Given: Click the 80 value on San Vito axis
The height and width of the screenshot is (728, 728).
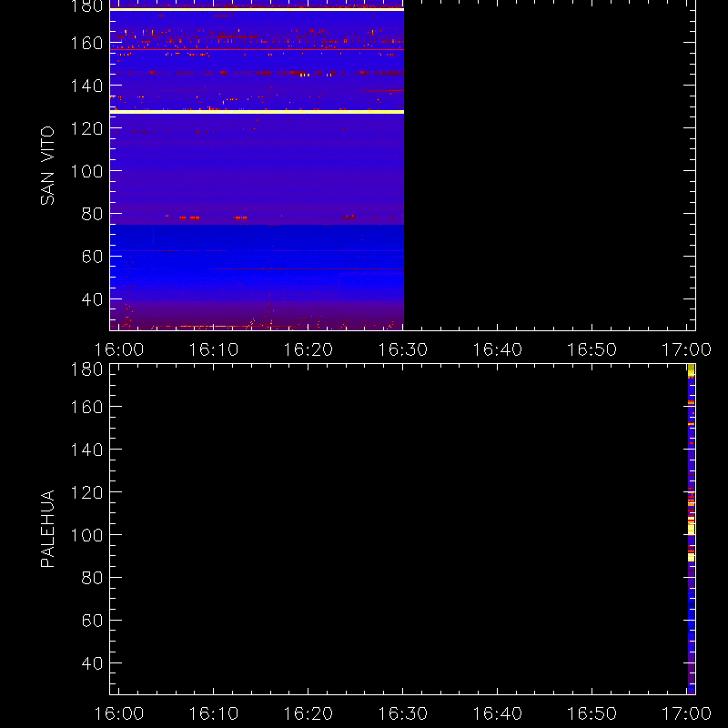Looking at the screenshot, I should (x=93, y=214).
